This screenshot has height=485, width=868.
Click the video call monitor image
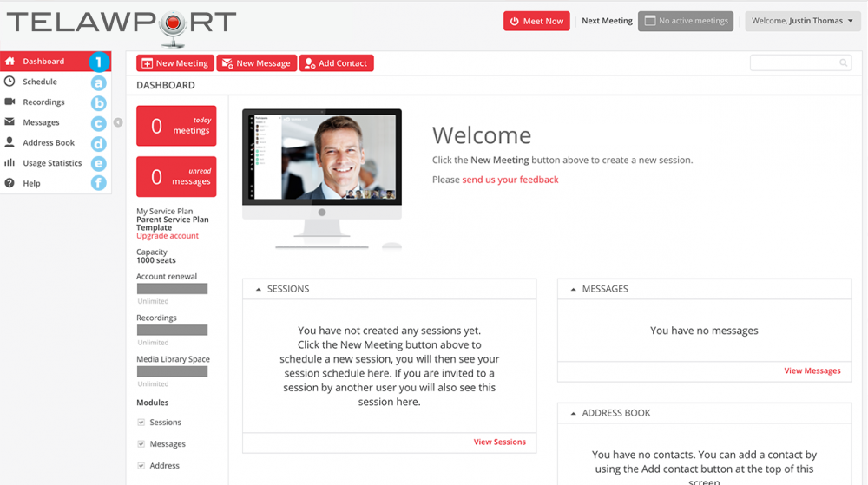tap(322, 178)
